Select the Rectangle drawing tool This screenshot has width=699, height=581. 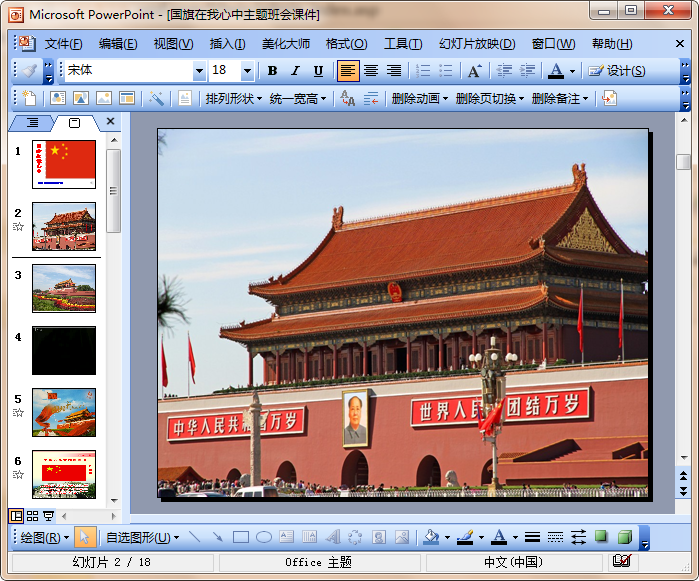click(x=241, y=537)
